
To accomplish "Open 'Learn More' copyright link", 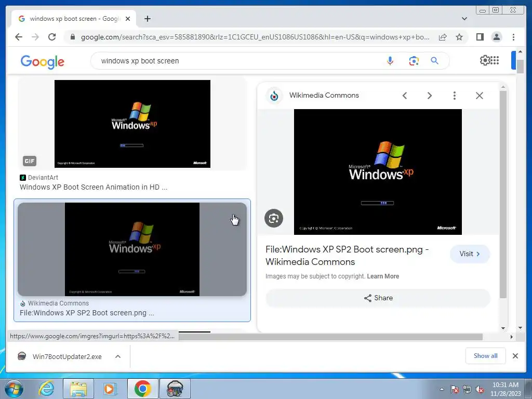I will 383,276.
